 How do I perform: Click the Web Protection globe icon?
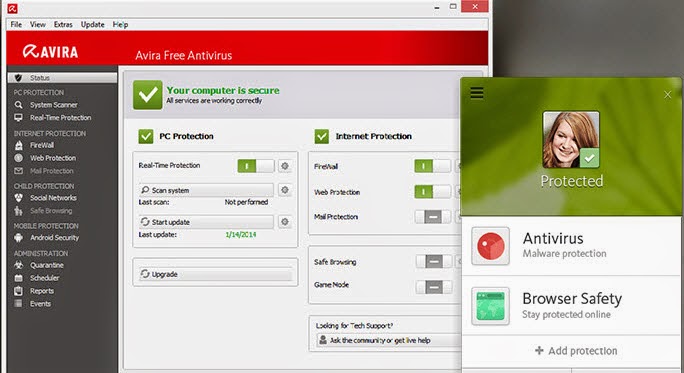pos(18,158)
